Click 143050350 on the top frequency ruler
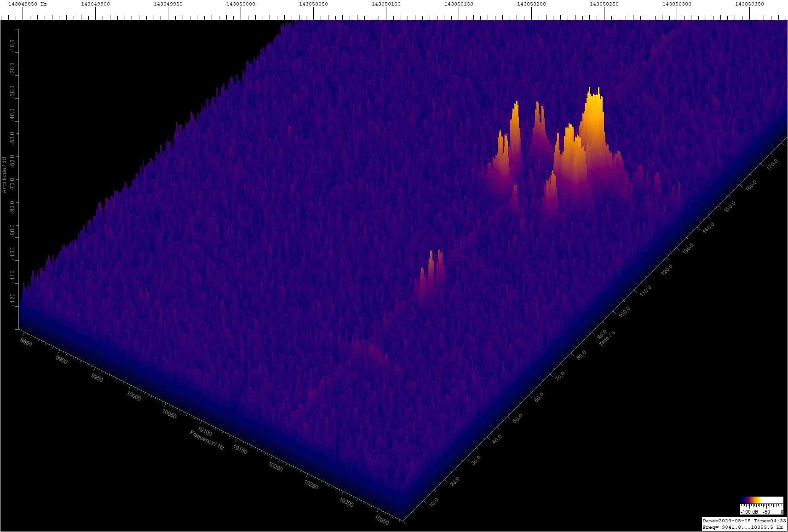788x532 pixels. (x=749, y=4)
